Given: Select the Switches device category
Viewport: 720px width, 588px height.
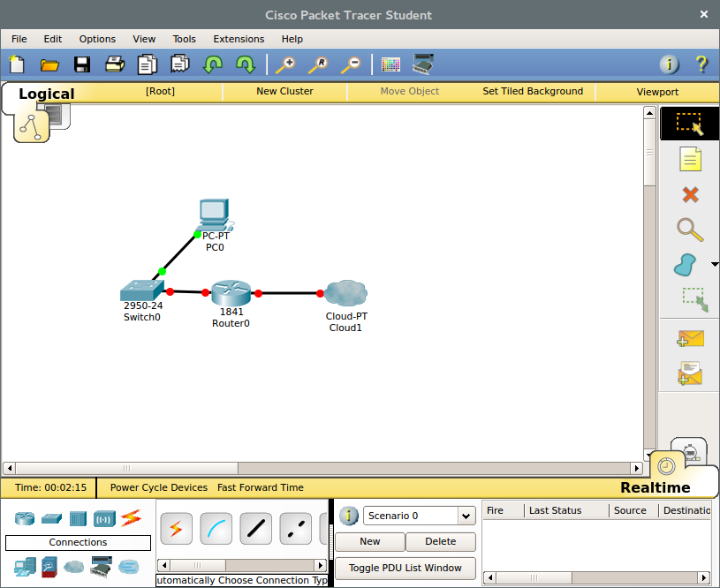Looking at the screenshot, I should pyautogui.click(x=49, y=520).
